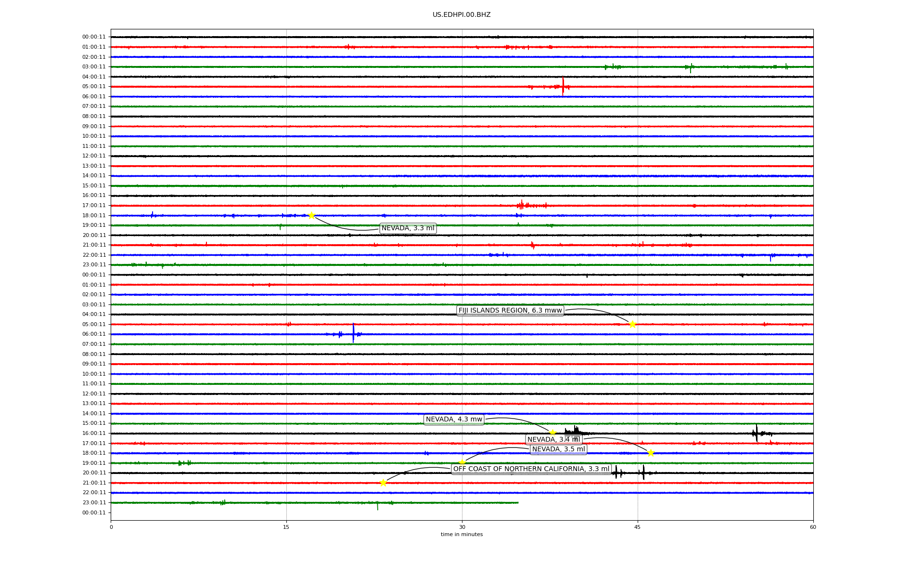
Task: Select the NEVADA, 3.3 ml annotation label
Action: (408, 228)
